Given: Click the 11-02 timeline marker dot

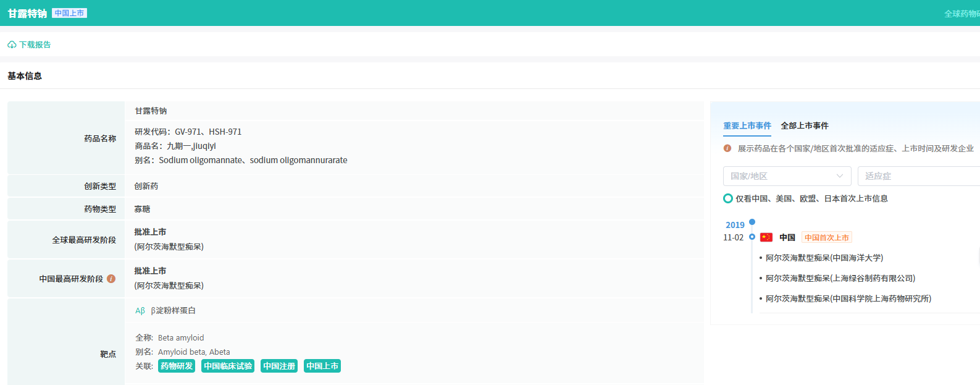Looking at the screenshot, I should pos(752,237).
